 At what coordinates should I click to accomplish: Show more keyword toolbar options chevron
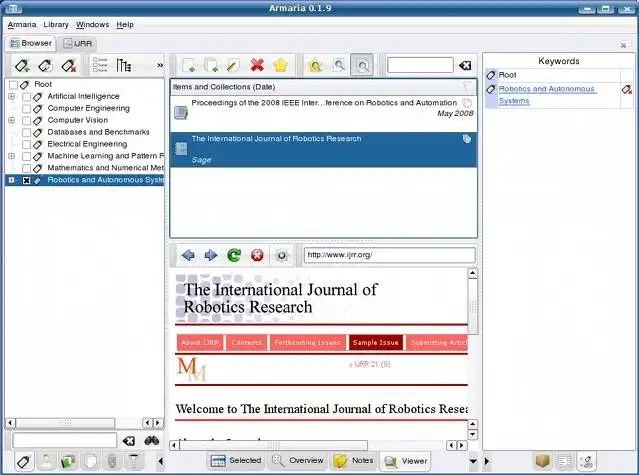click(160, 65)
